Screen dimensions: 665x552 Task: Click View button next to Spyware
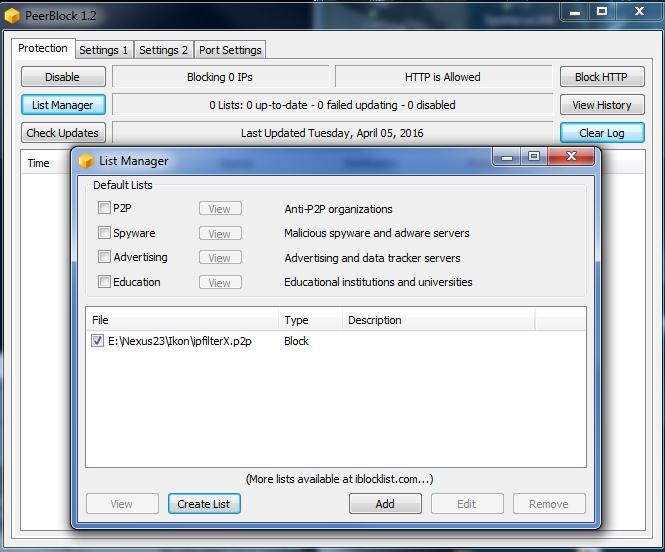(220, 233)
